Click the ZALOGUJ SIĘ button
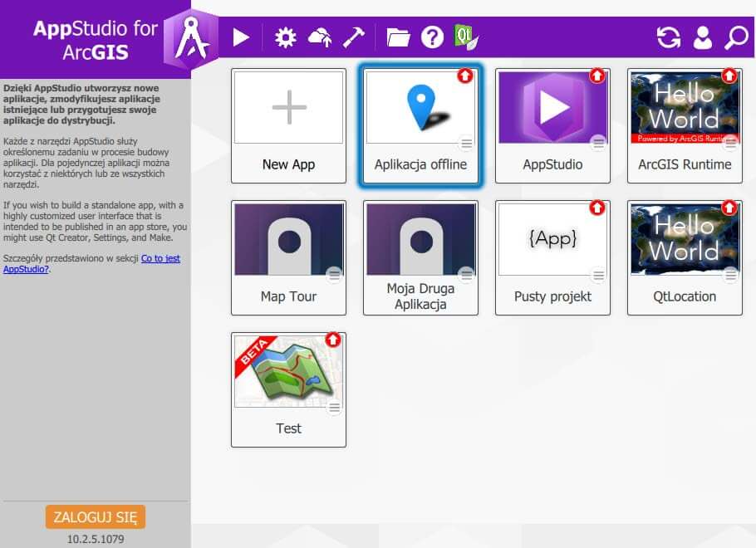Screen dimensions: 756x548 (x=96, y=517)
